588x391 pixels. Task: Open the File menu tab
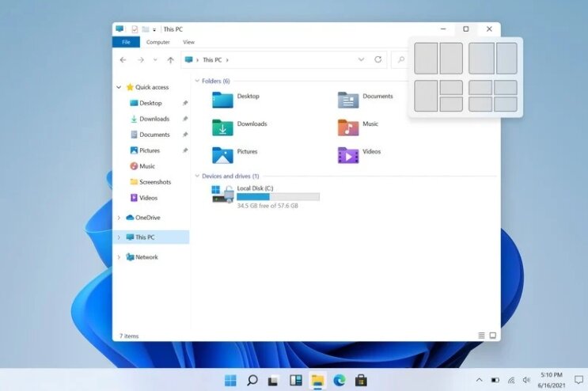pos(126,42)
